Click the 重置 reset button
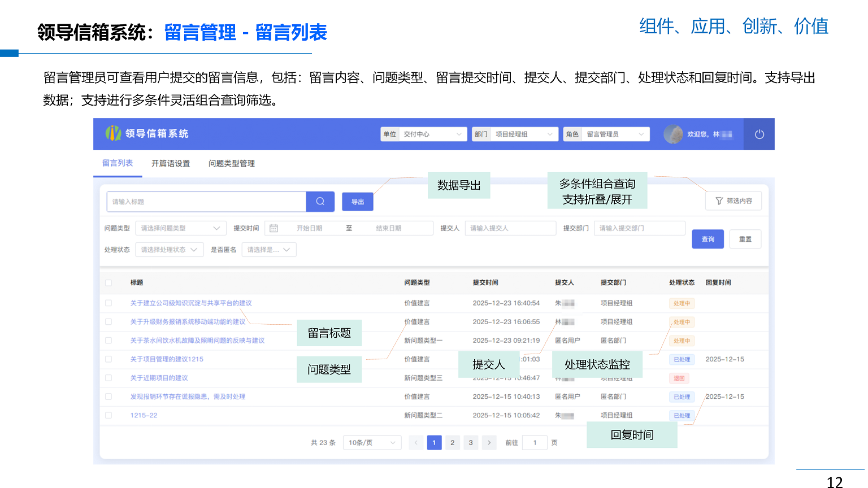This screenshot has width=868, height=488. pyautogui.click(x=745, y=239)
